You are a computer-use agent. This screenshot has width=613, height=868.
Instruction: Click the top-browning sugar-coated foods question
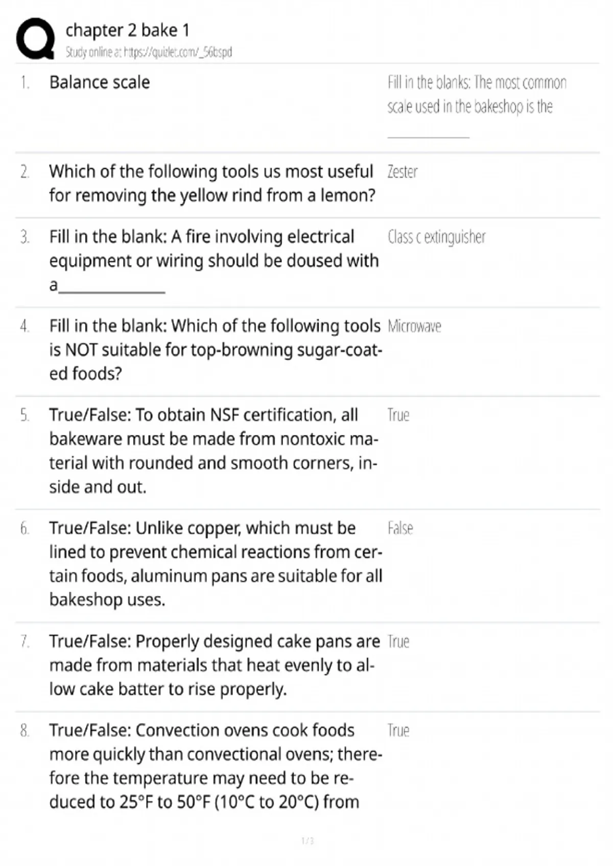point(216,350)
